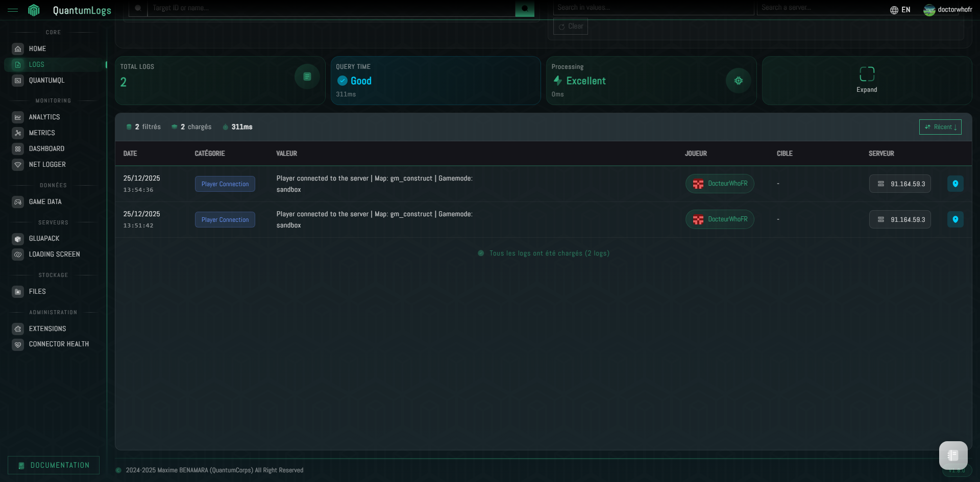
Task: Click the location pin icon for 13:51:42 log
Action: tap(955, 219)
